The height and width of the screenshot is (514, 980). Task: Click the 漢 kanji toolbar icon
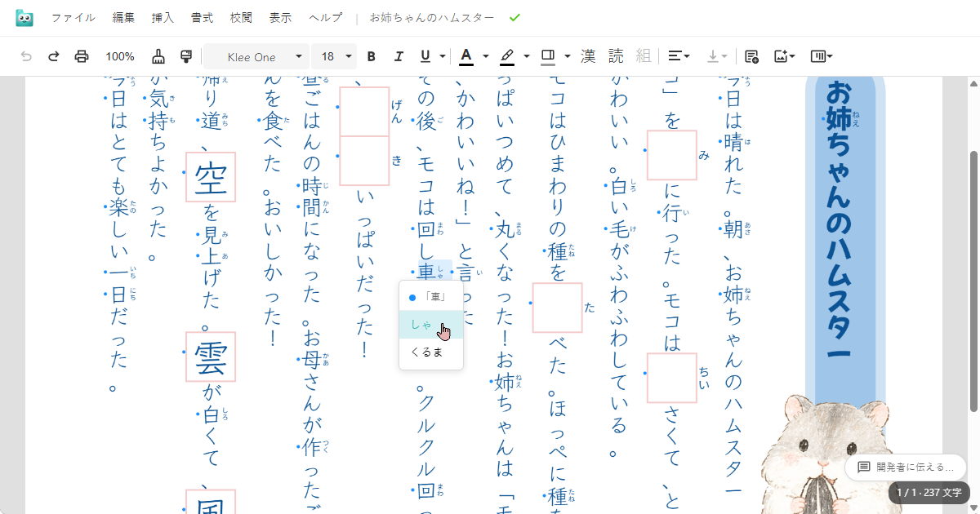[588, 56]
